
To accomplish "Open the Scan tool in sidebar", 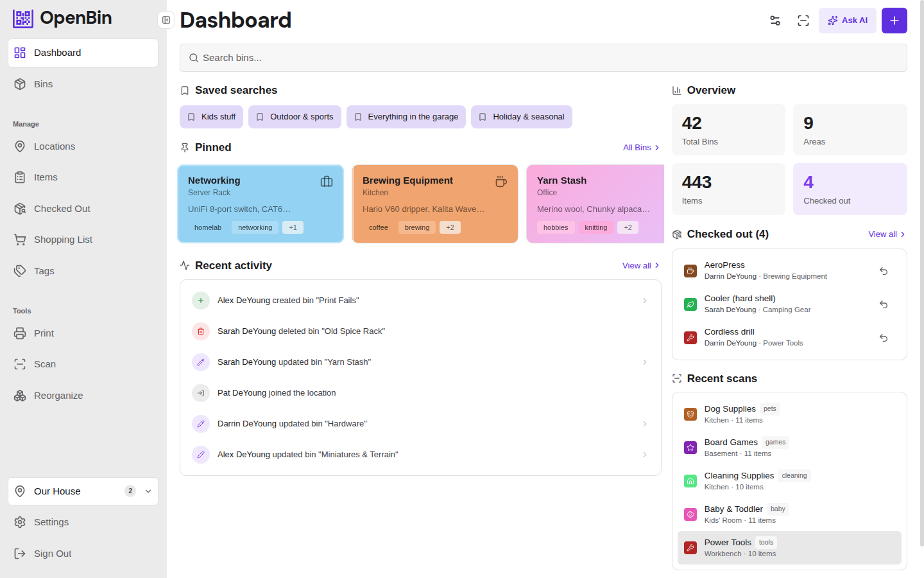I will [x=83, y=364].
